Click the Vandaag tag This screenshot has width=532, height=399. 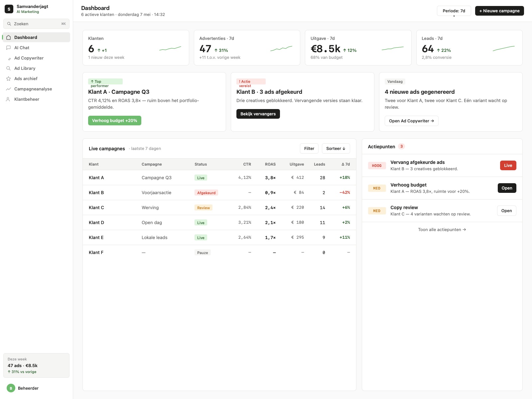[x=395, y=81]
